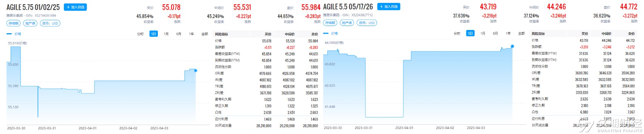The width and height of the screenshot is (644, 134).
Task: Toggle the 价格 legend on the AGILE 5.75 01/02/25 chart
Action: click(14, 34)
